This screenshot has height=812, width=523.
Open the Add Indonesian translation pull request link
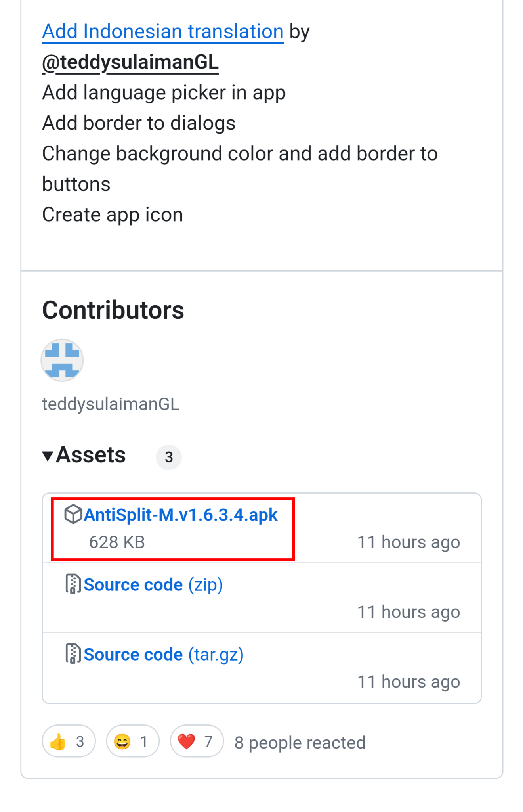coord(162,32)
